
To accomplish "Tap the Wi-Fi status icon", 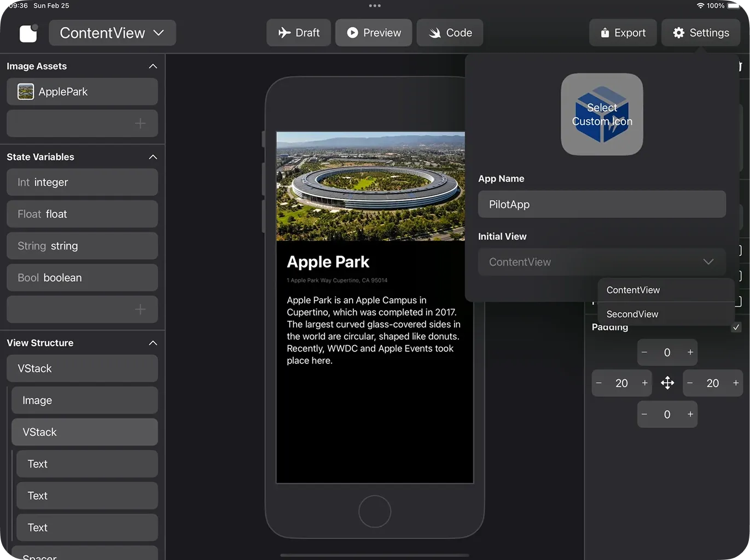I will 700,5.
